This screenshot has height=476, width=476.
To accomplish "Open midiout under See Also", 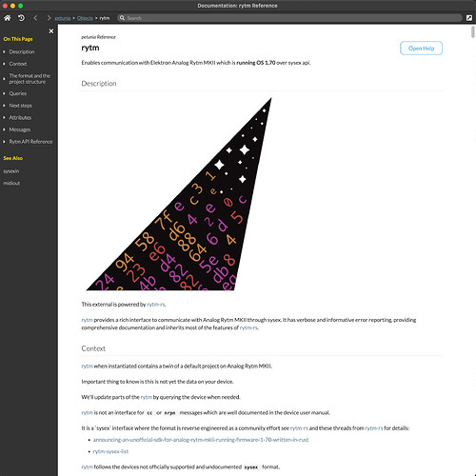I will 11,184.
